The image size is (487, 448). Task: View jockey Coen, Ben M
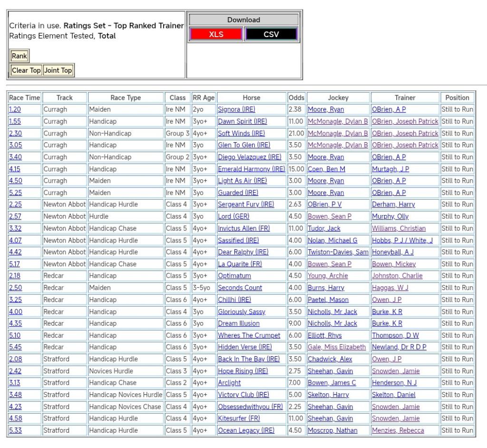(x=326, y=169)
